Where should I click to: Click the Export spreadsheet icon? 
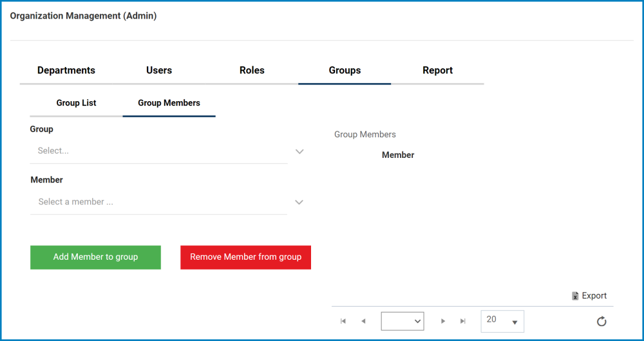click(x=575, y=296)
